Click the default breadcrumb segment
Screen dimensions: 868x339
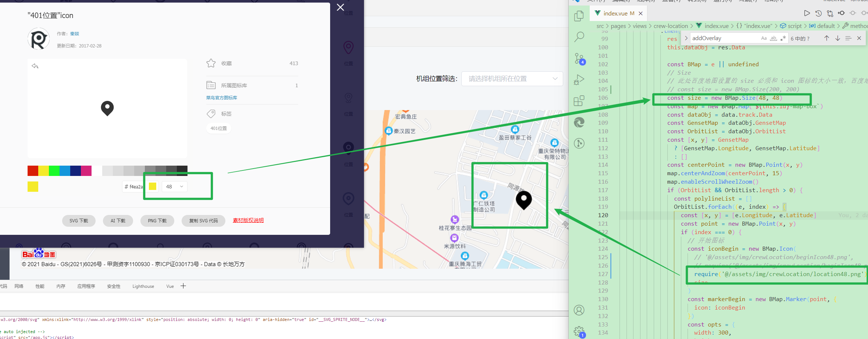[x=822, y=26]
